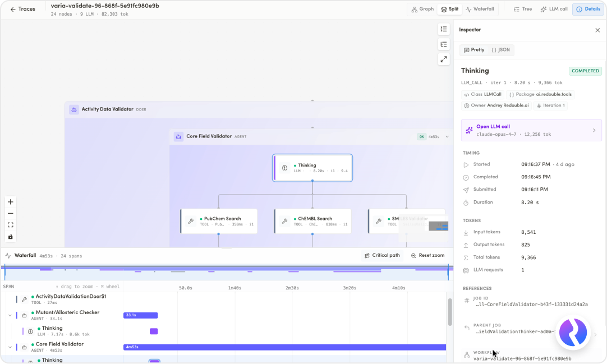The height and width of the screenshot is (364, 607).
Task: Select Core Field Validator span row
Action: point(62,347)
